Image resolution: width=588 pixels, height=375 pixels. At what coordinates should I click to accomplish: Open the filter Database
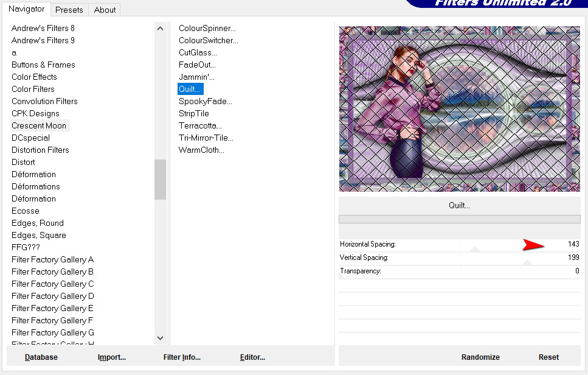pyautogui.click(x=41, y=357)
